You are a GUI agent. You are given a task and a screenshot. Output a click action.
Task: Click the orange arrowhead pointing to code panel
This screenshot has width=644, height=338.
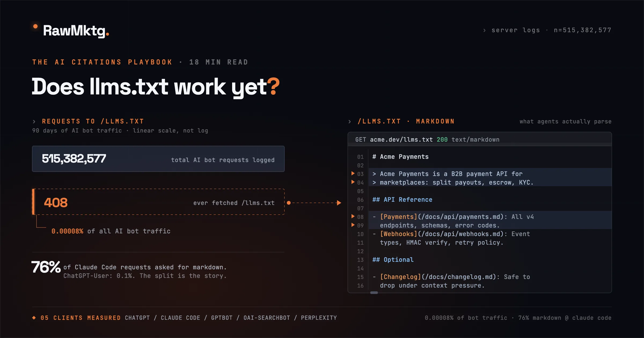point(339,203)
